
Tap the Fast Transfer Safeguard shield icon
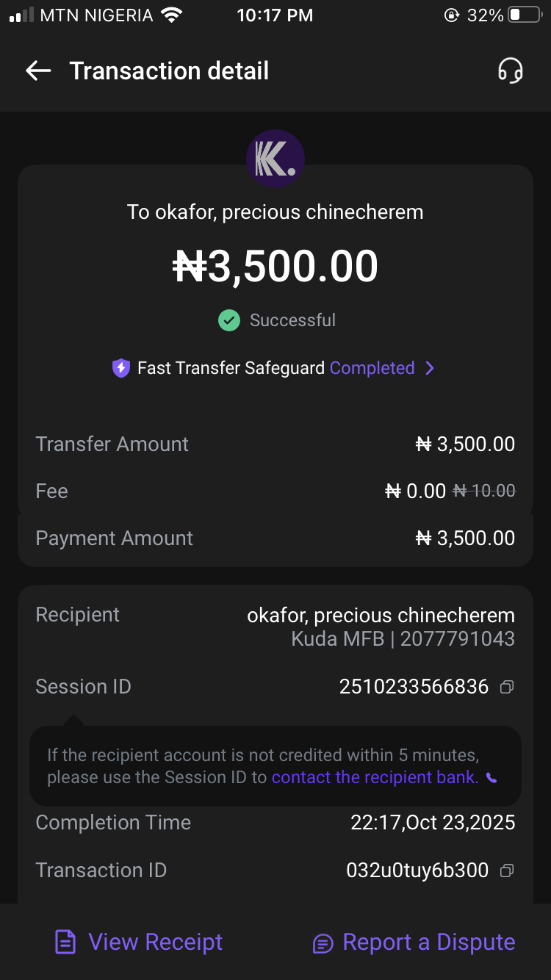click(x=121, y=368)
